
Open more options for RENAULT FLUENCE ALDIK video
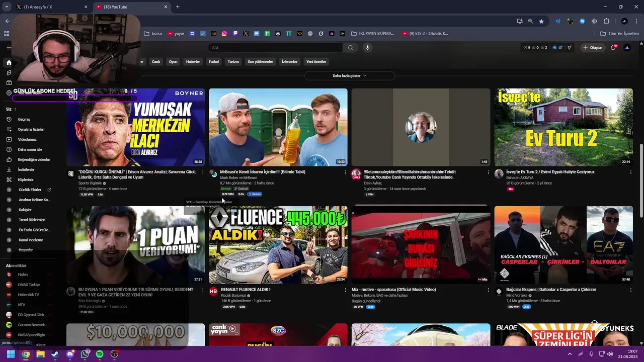coord(346,290)
